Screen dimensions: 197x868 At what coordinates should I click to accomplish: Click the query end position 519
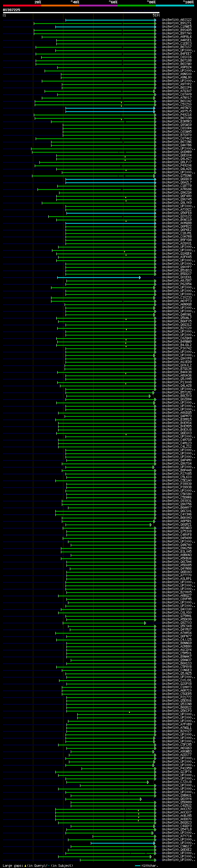point(155,15)
